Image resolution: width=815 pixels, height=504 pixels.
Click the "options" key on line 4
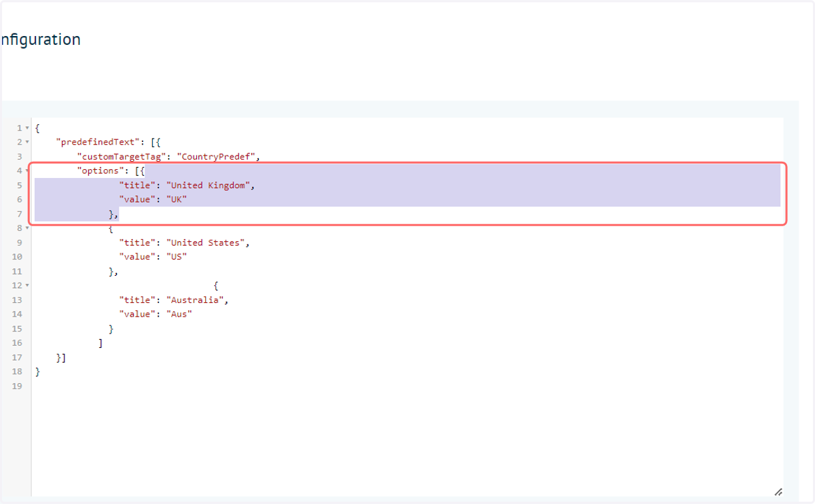100,171
